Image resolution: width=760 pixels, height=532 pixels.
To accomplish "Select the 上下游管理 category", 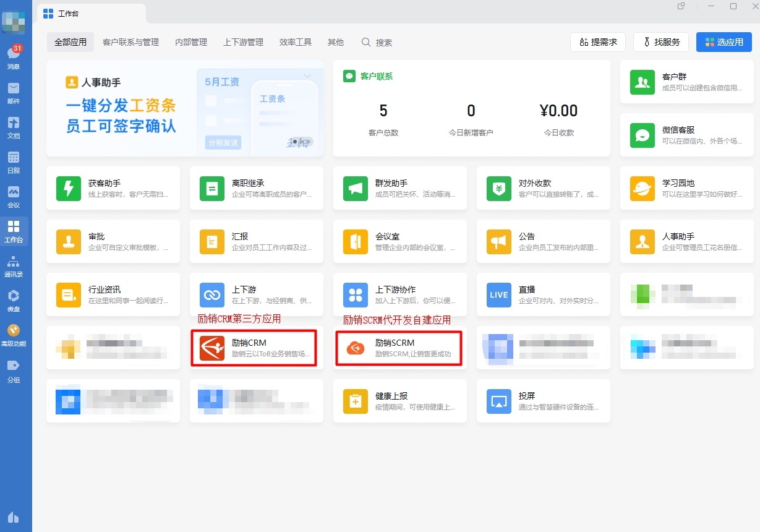I will click(242, 42).
